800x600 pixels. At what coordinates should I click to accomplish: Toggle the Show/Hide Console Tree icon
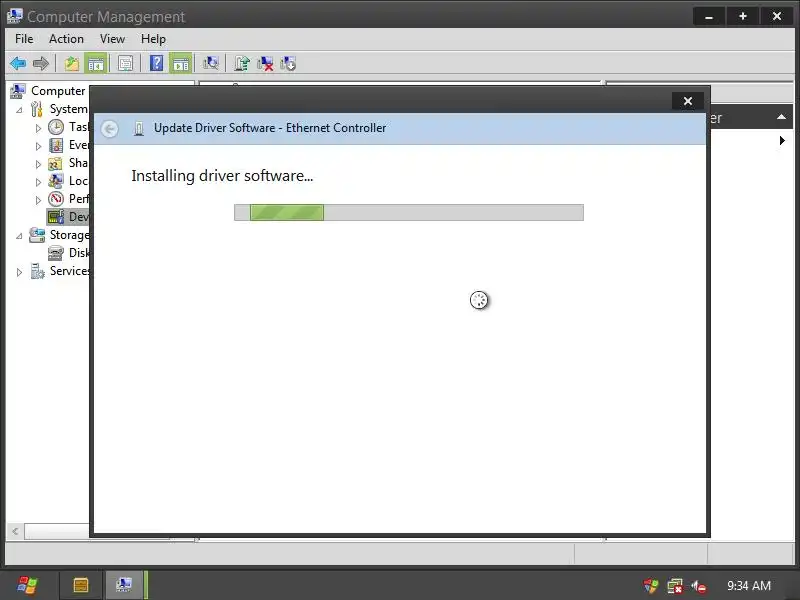(96, 64)
